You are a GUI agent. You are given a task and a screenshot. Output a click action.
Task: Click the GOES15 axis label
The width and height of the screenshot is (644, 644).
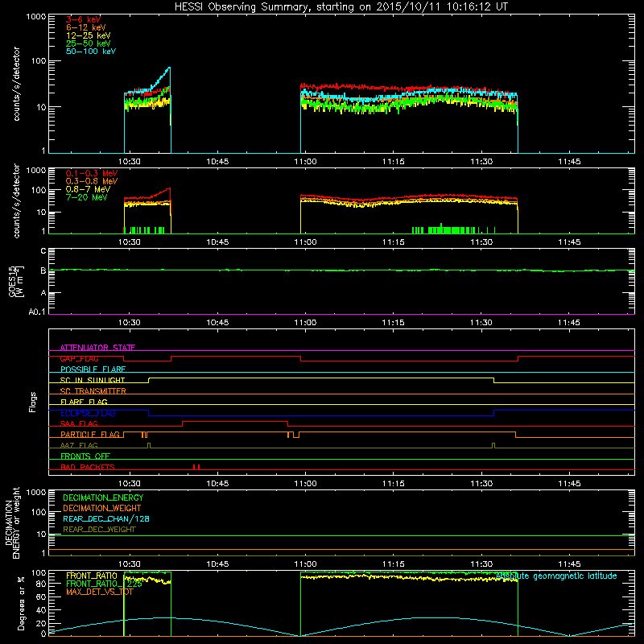tap(16, 281)
